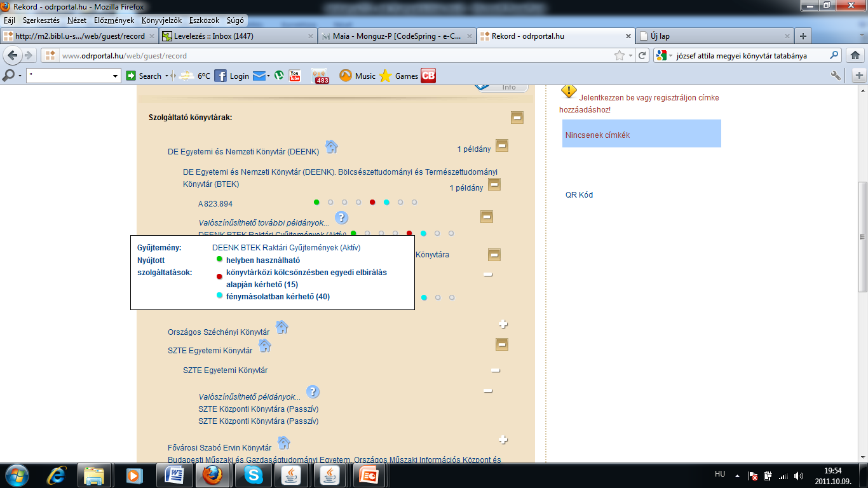Viewport: 868px width, 488px height.
Task: Click the Google search box
Action: click(x=747, y=56)
